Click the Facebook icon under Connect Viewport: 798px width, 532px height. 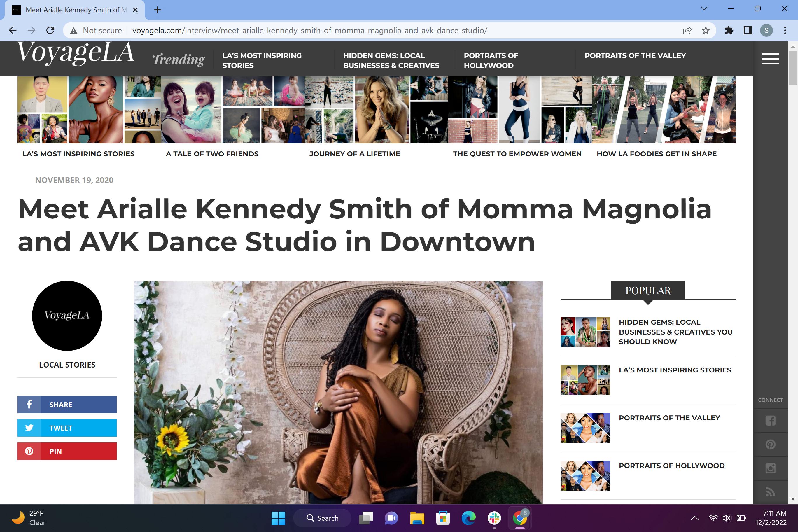click(770, 421)
